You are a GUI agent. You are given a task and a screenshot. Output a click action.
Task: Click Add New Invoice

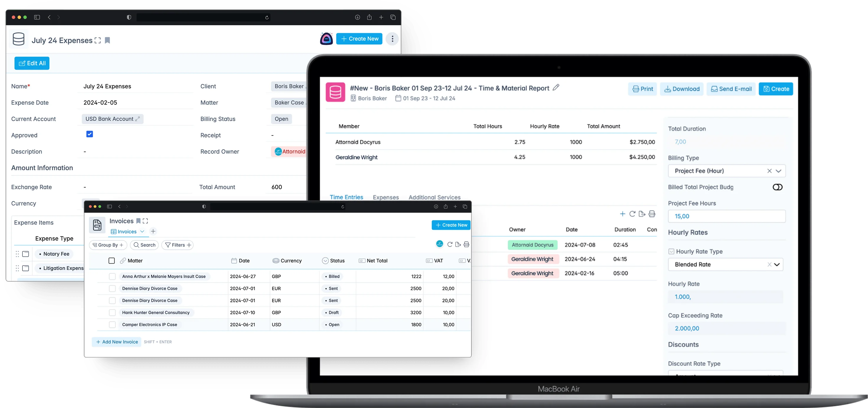tap(116, 341)
